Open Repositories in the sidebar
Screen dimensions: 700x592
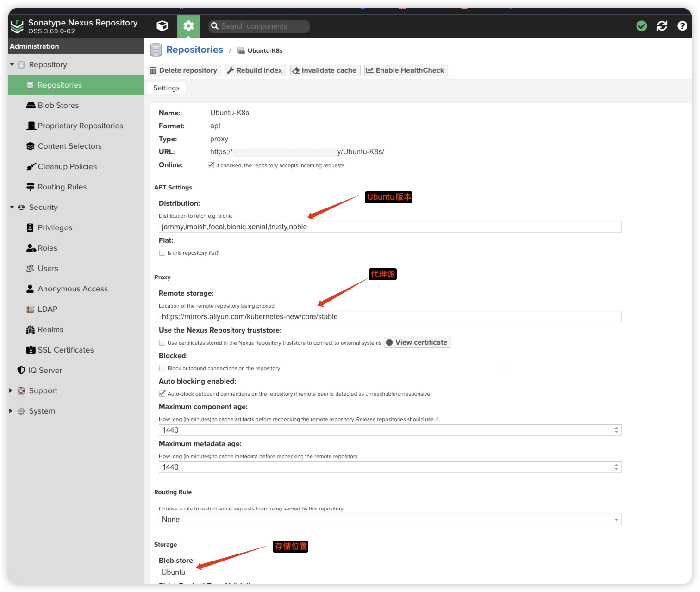[x=76, y=85]
